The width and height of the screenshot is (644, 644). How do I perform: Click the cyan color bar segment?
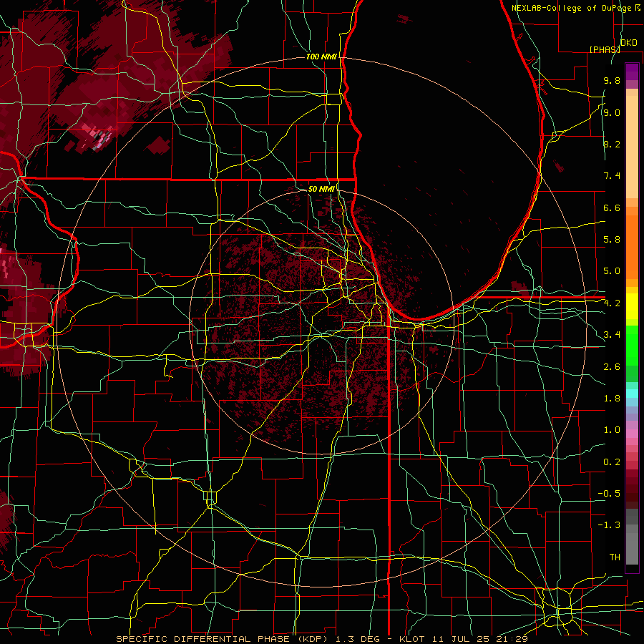(632, 394)
